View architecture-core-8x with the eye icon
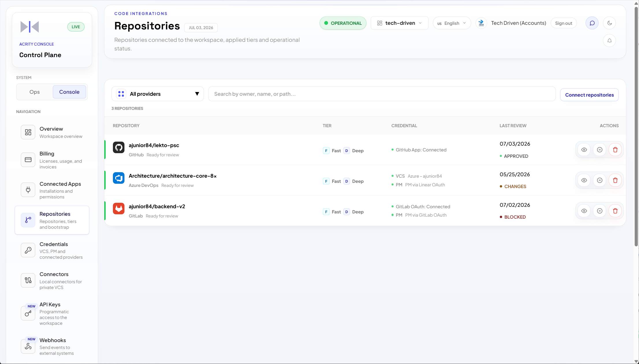639x364 pixels. [x=584, y=180]
